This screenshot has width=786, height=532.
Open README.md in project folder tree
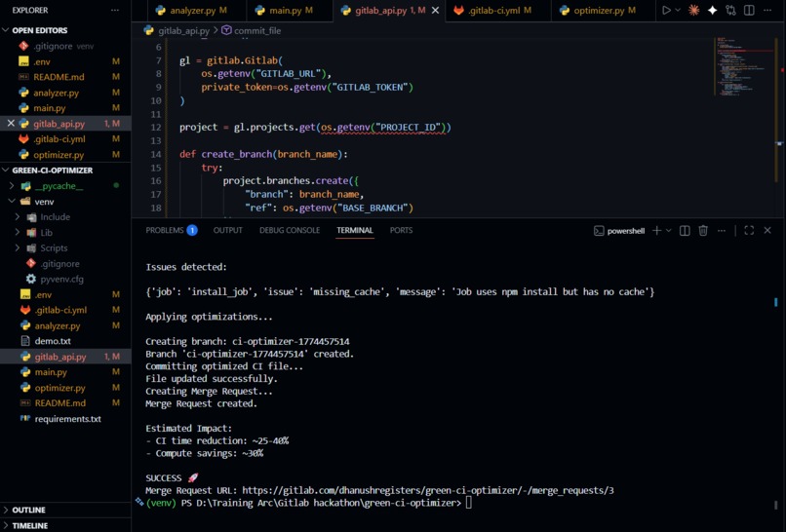(x=60, y=403)
